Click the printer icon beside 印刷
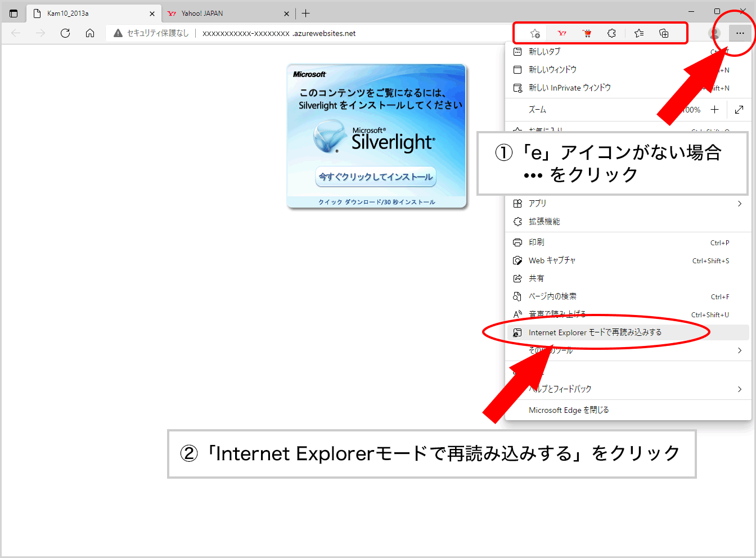 (517, 242)
